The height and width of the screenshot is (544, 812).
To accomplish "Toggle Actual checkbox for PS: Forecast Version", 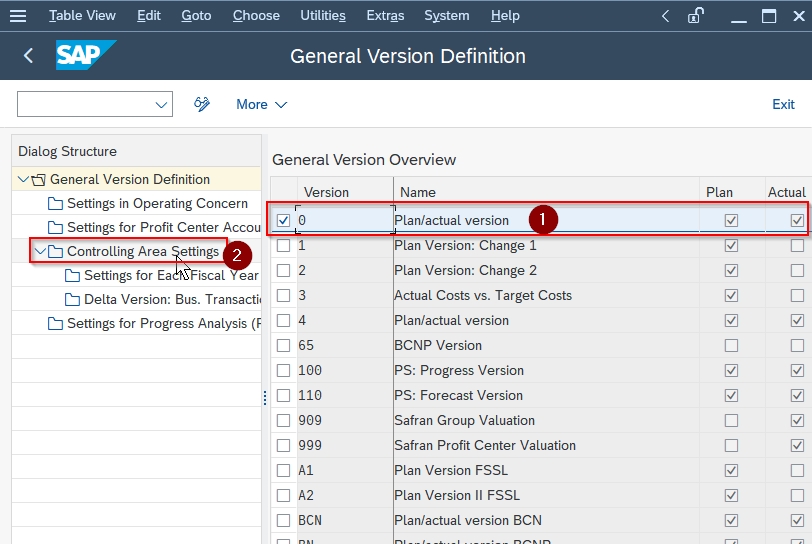I will click(797, 395).
